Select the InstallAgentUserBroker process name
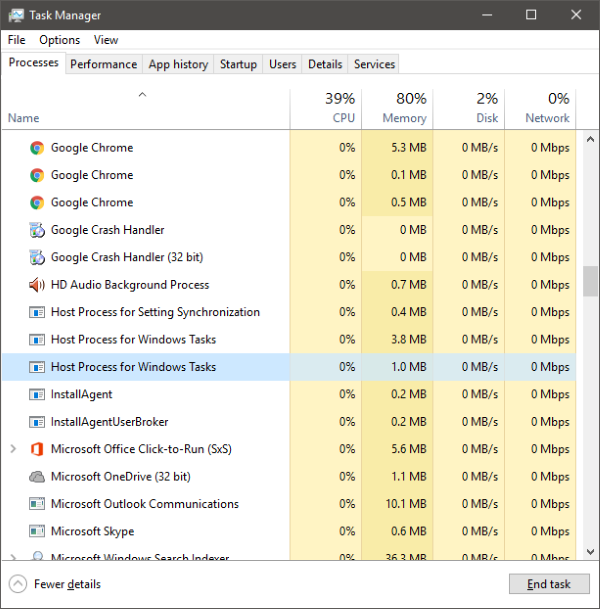The height and width of the screenshot is (609, 600). 110,422
